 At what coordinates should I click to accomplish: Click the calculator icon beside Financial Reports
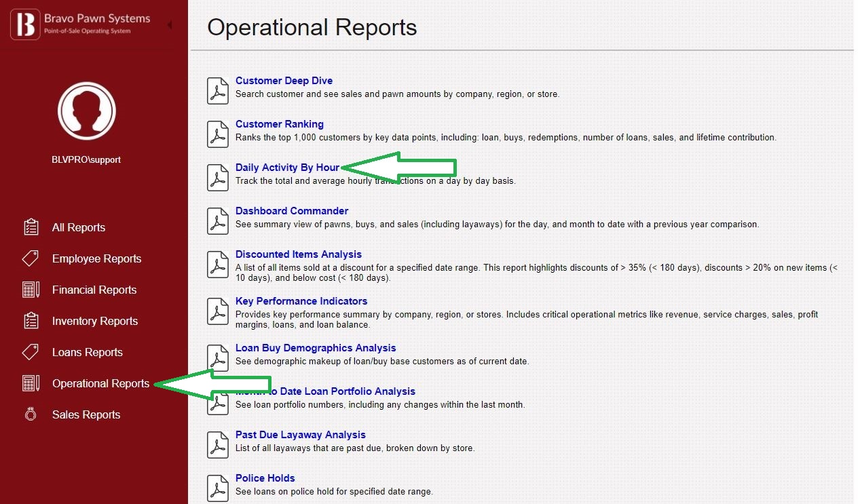point(31,290)
